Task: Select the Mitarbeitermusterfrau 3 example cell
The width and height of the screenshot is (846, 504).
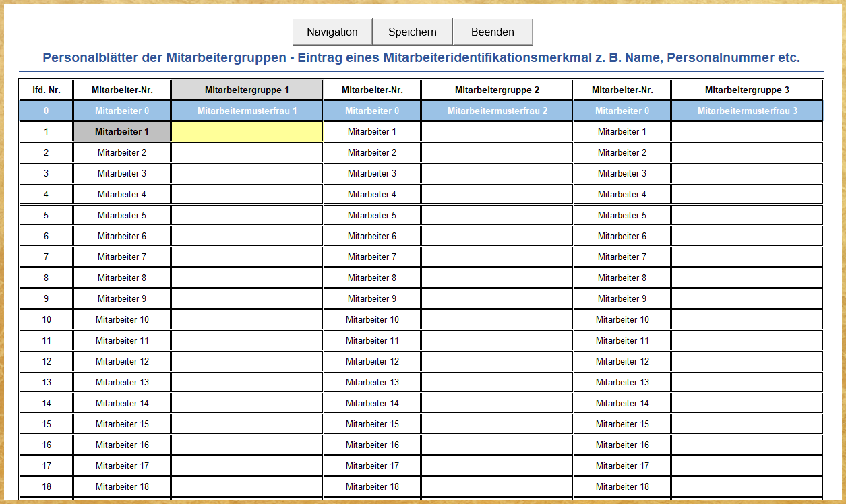Action: click(747, 111)
